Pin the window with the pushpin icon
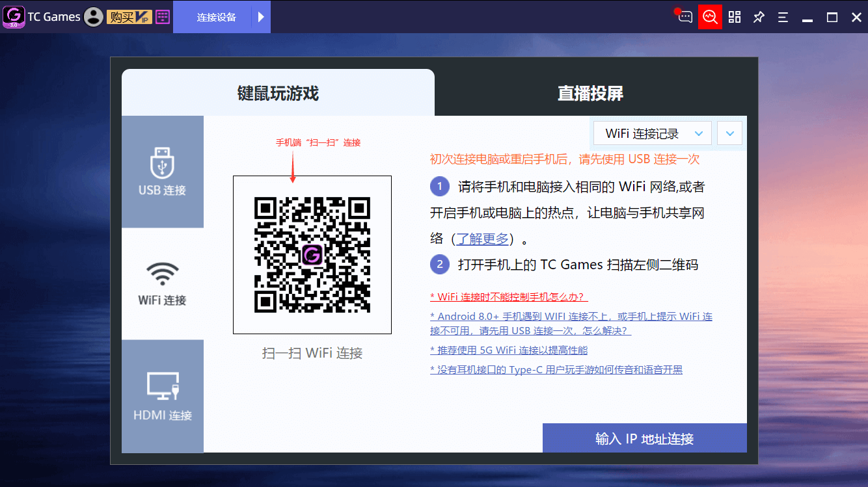Viewport: 868px width, 487px height. point(759,17)
